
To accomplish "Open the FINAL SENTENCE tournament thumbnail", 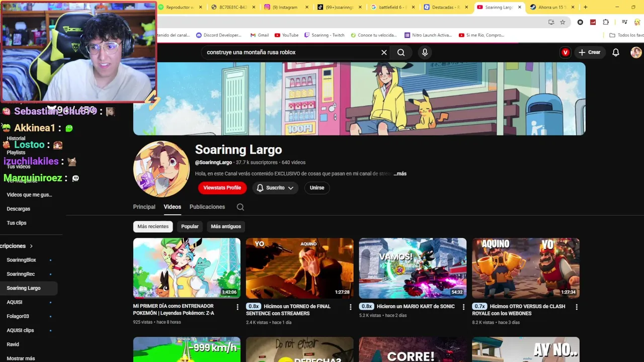I will pyautogui.click(x=300, y=268).
